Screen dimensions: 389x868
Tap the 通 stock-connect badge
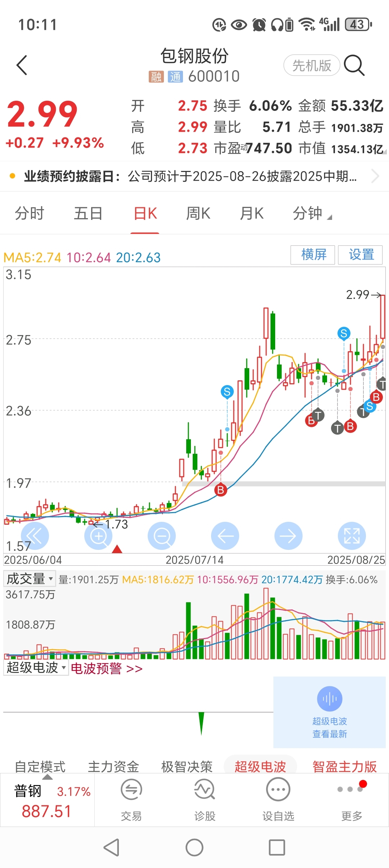pos(175,77)
